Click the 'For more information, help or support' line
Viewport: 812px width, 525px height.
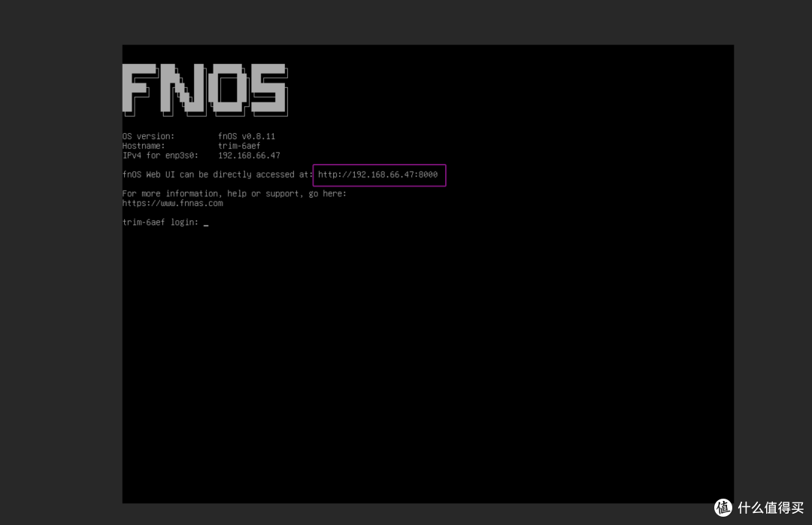234,194
